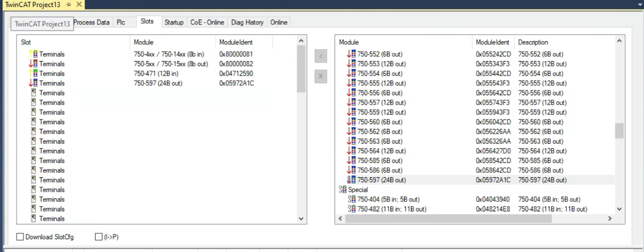Click the module list vertical scrollbar thumb
644x252 pixels.
coord(619,131)
